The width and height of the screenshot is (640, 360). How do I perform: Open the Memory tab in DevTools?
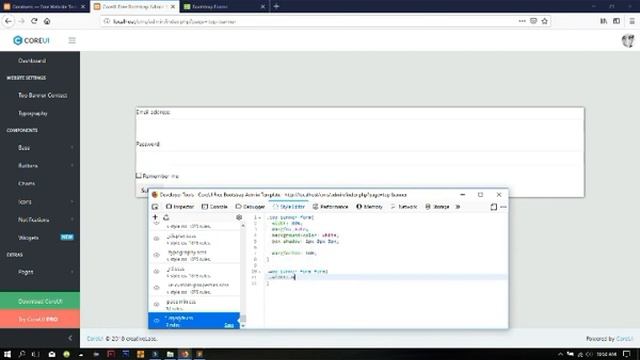tap(369, 207)
